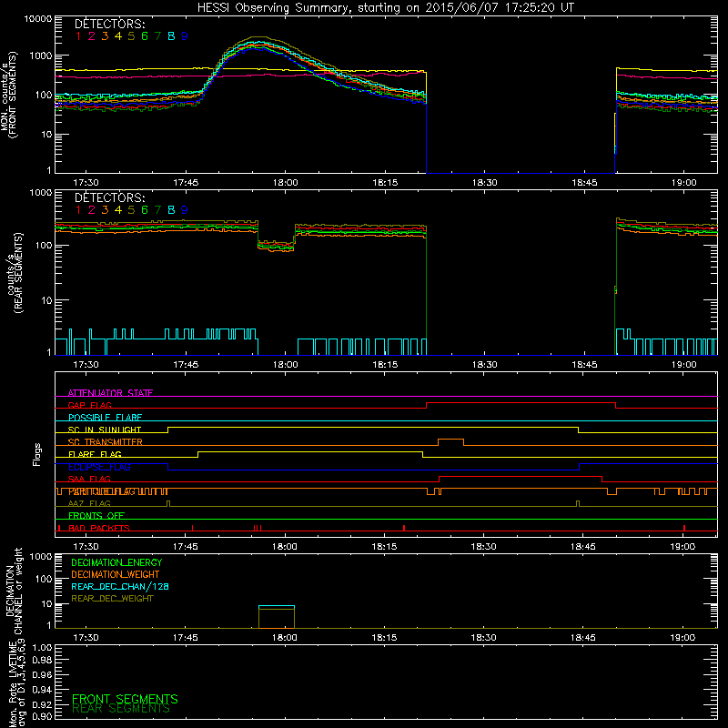Click red detector 1 in rear segments legend

pyautogui.click(x=78, y=210)
